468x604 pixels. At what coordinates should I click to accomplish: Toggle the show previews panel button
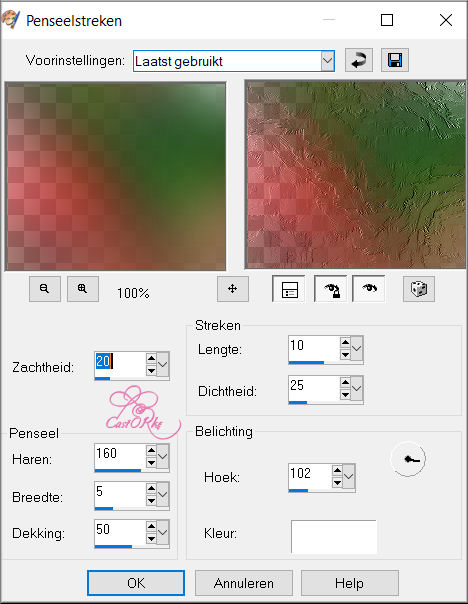click(289, 289)
